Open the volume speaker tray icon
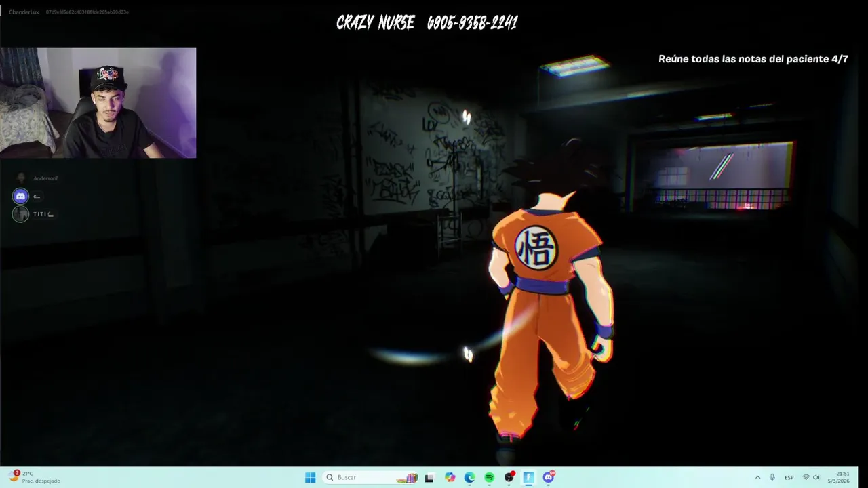This screenshot has height=488, width=868. coord(816,477)
